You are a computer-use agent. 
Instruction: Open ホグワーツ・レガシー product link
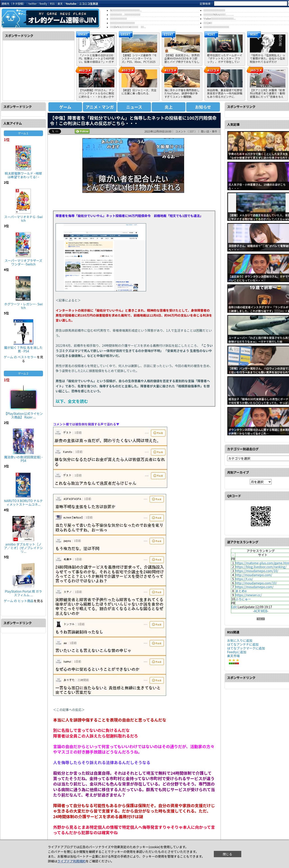(x=23, y=306)
